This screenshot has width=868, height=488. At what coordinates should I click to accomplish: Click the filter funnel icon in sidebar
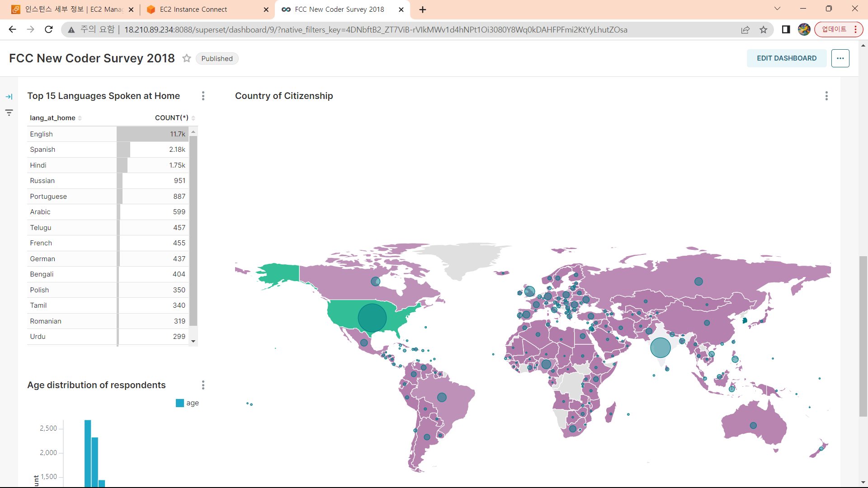coord(9,113)
